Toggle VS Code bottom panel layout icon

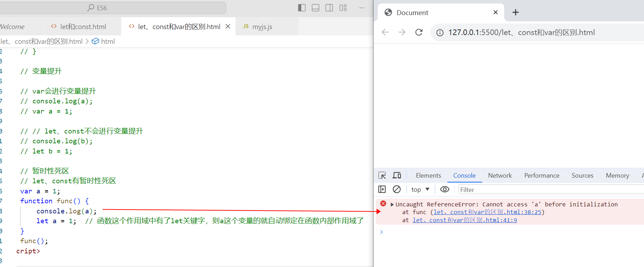click(x=315, y=8)
